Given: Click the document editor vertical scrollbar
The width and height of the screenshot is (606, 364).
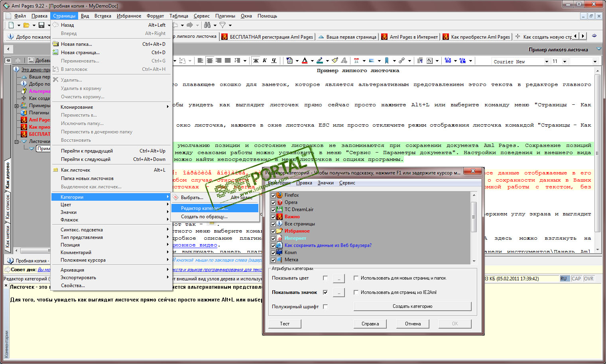Looking at the screenshot, I should 597,160.
